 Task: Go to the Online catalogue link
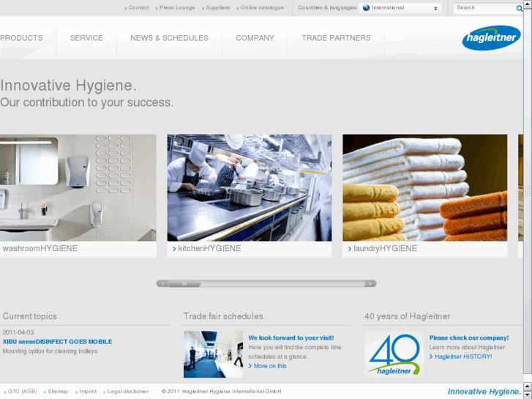261,8
